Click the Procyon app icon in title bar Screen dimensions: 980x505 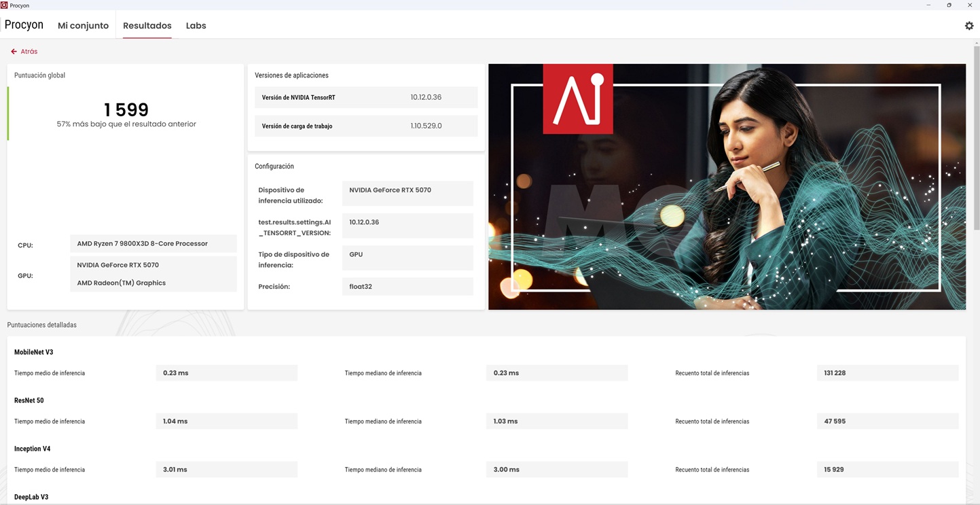[x=4, y=5]
